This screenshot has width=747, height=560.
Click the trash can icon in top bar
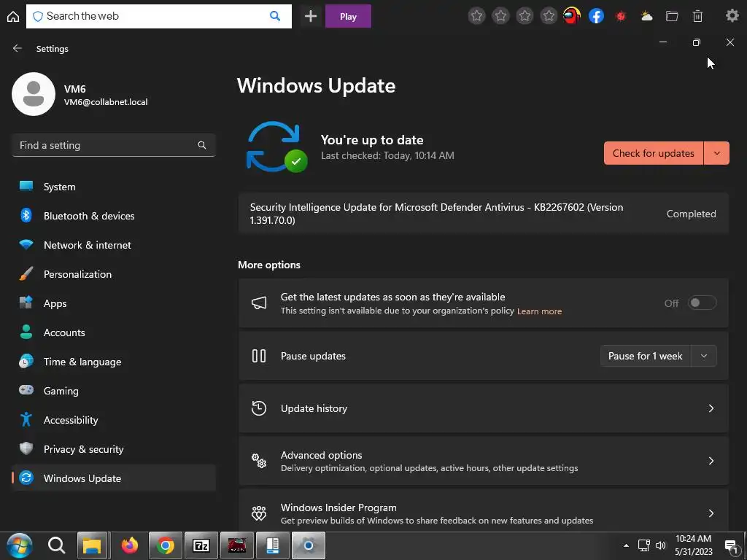point(697,16)
